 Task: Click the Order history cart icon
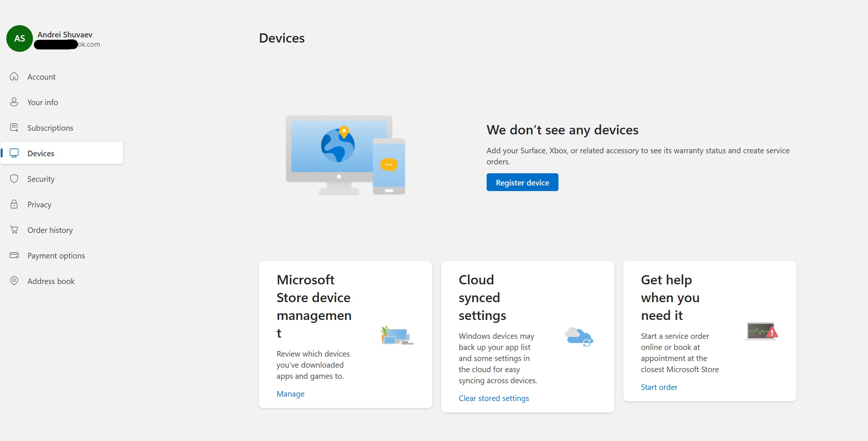(14, 230)
